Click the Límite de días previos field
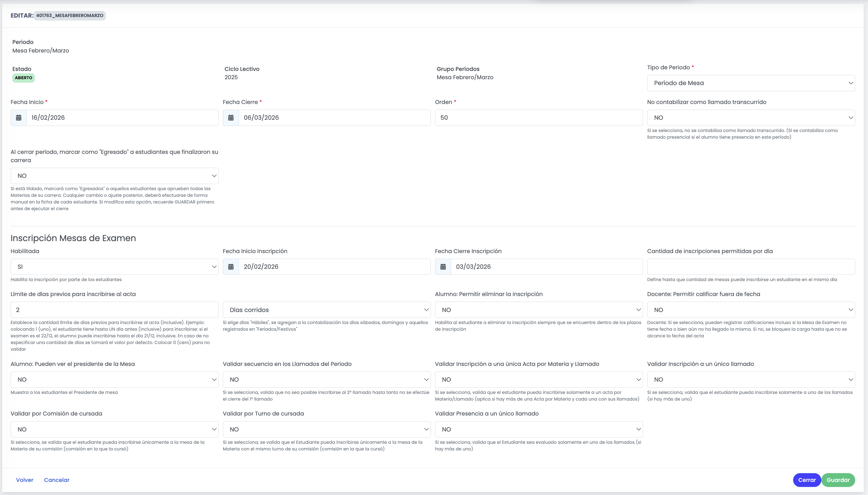The width and height of the screenshot is (868, 495). click(114, 310)
